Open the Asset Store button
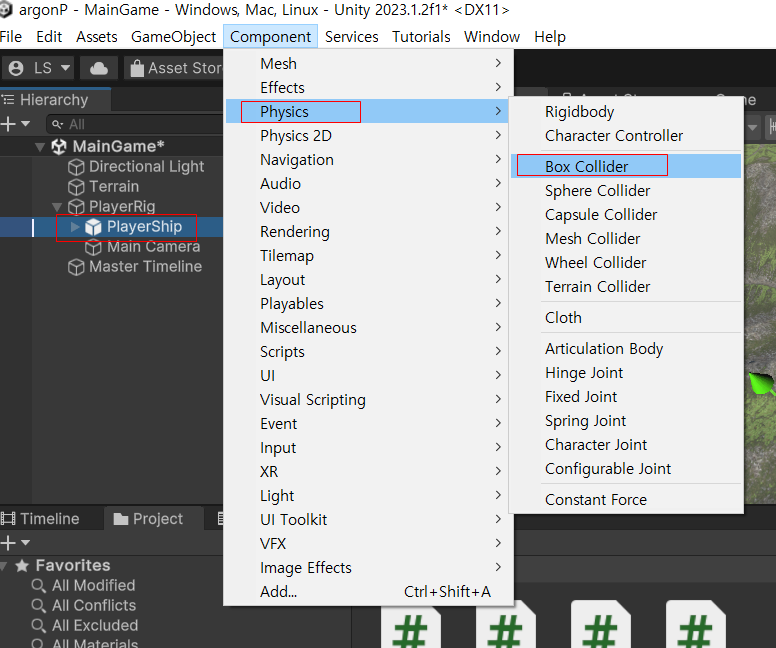 point(174,68)
